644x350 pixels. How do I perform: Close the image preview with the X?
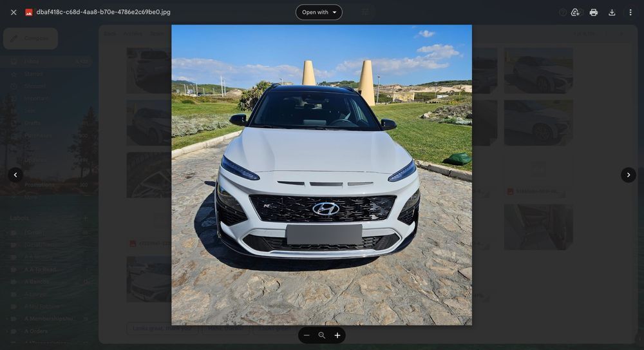coord(14,12)
